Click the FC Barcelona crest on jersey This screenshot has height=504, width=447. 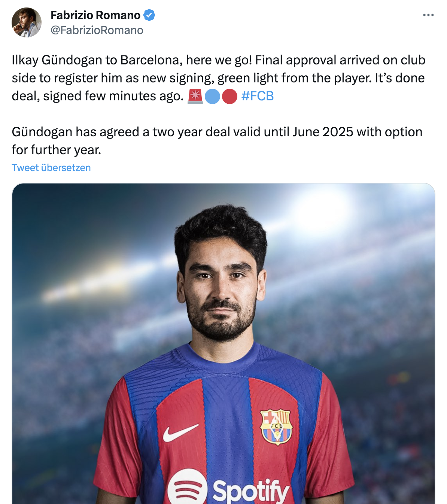pyautogui.click(x=276, y=427)
